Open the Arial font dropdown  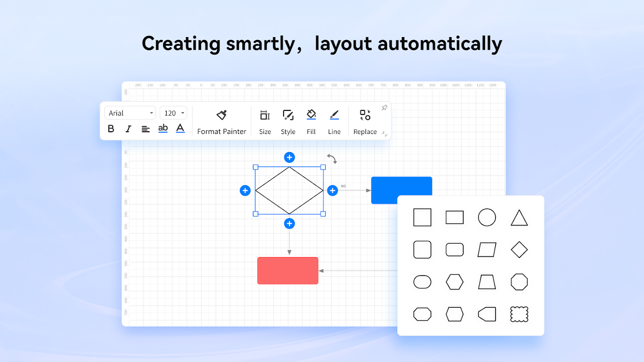(x=130, y=113)
